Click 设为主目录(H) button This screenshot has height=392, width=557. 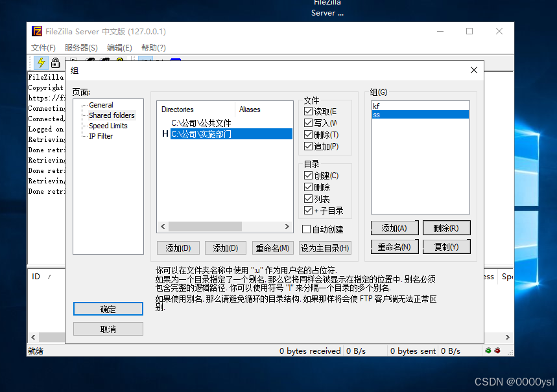(x=325, y=248)
